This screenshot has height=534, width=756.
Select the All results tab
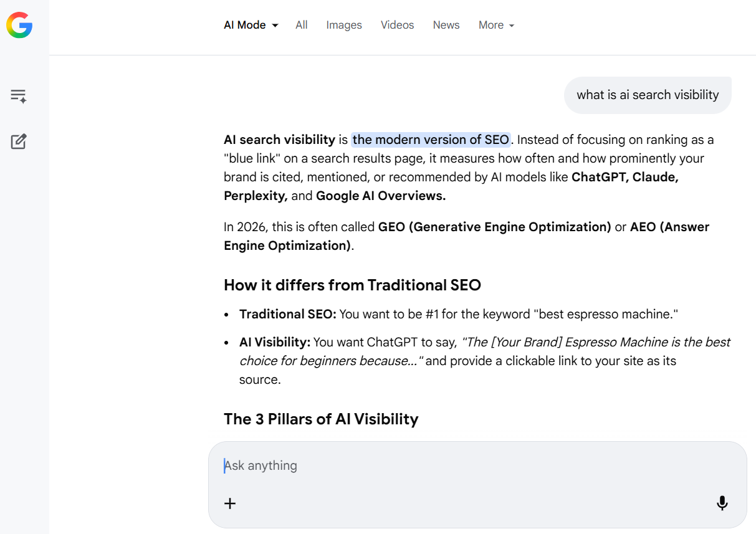(301, 25)
